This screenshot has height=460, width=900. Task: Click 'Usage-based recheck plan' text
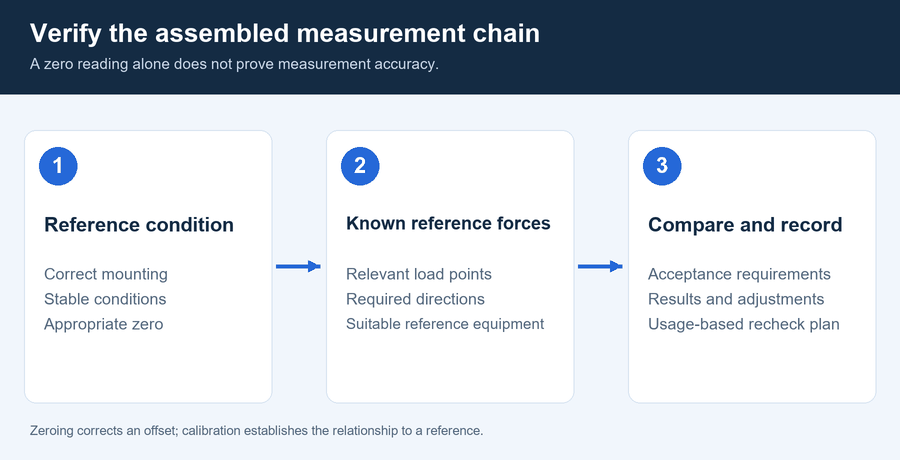coord(744,324)
